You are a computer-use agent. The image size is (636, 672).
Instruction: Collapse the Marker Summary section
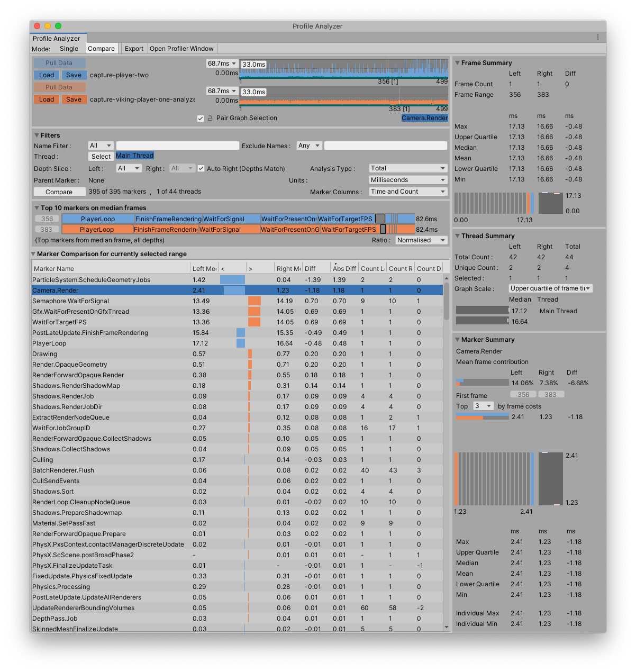pos(457,339)
